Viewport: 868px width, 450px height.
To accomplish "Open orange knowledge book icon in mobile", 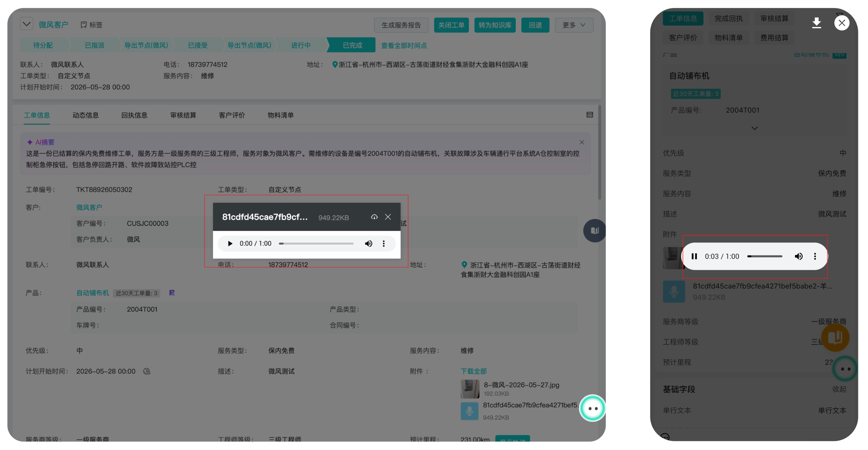I will click(835, 338).
